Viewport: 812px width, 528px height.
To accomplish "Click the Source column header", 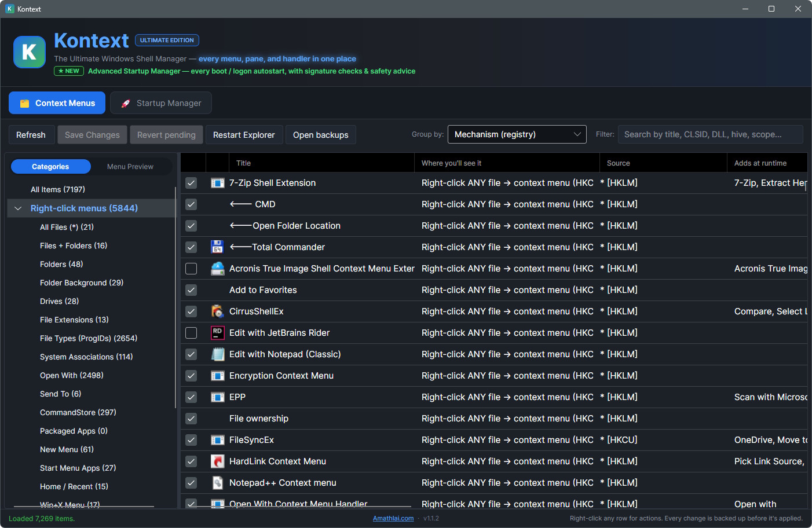I will (x=663, y=163).
